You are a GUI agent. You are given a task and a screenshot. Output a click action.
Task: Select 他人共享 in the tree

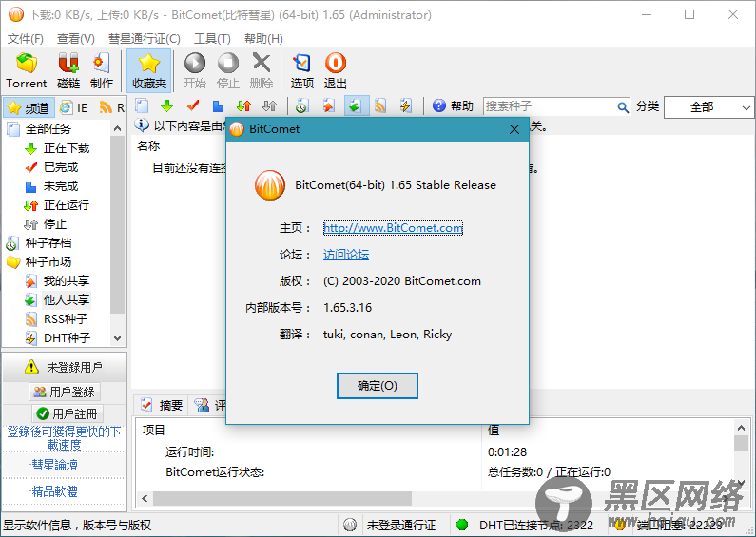(67, 299)
